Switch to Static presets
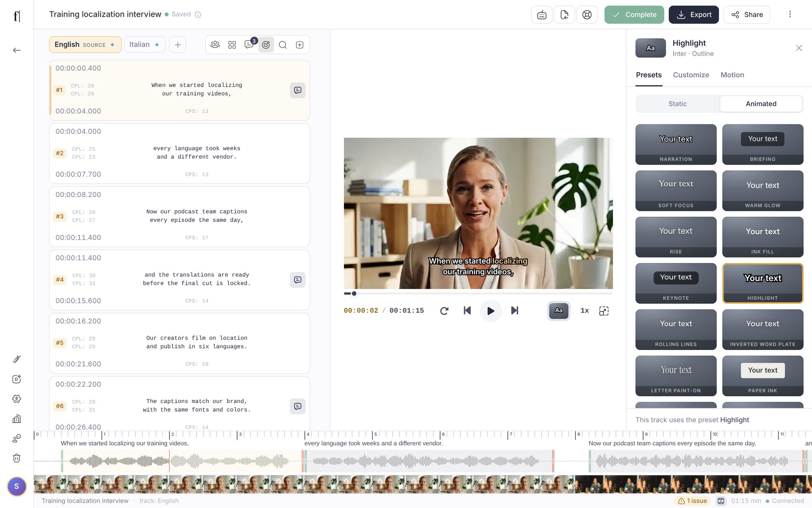This screenshot has width=812, height=508. tap(678, 104)
